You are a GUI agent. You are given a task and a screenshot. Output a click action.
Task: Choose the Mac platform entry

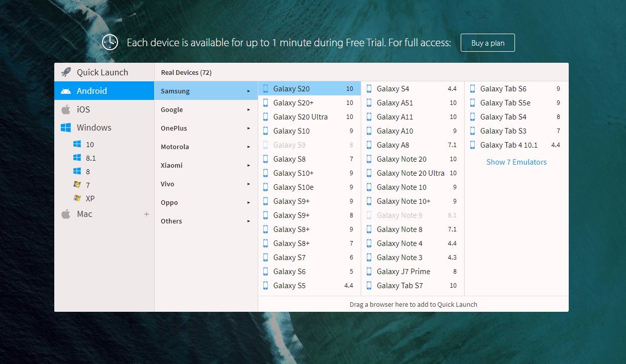coord(104,214)
